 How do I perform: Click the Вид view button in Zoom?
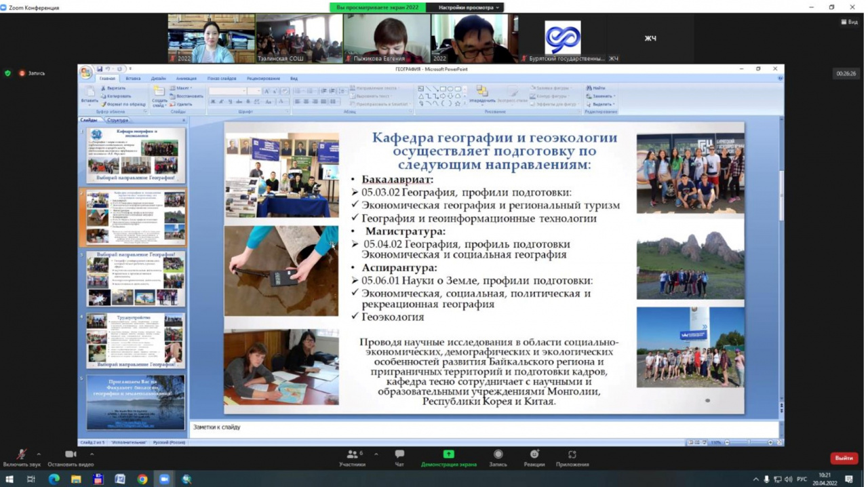point(849,22)
